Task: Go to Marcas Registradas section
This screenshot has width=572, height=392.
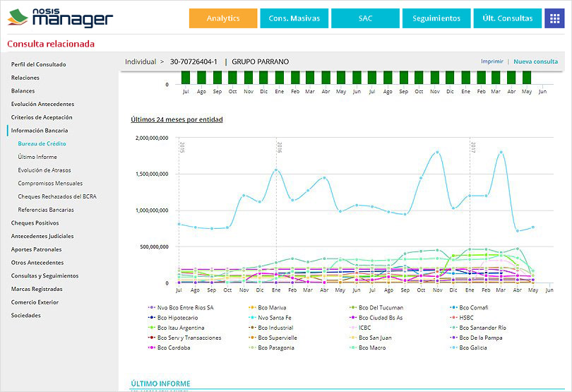Action: 37,289
